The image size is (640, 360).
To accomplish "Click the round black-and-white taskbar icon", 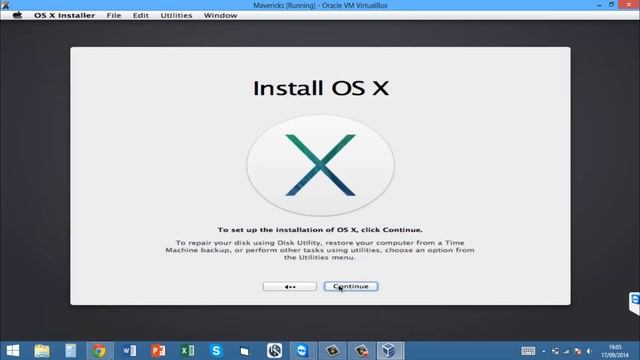I will 274,351.
